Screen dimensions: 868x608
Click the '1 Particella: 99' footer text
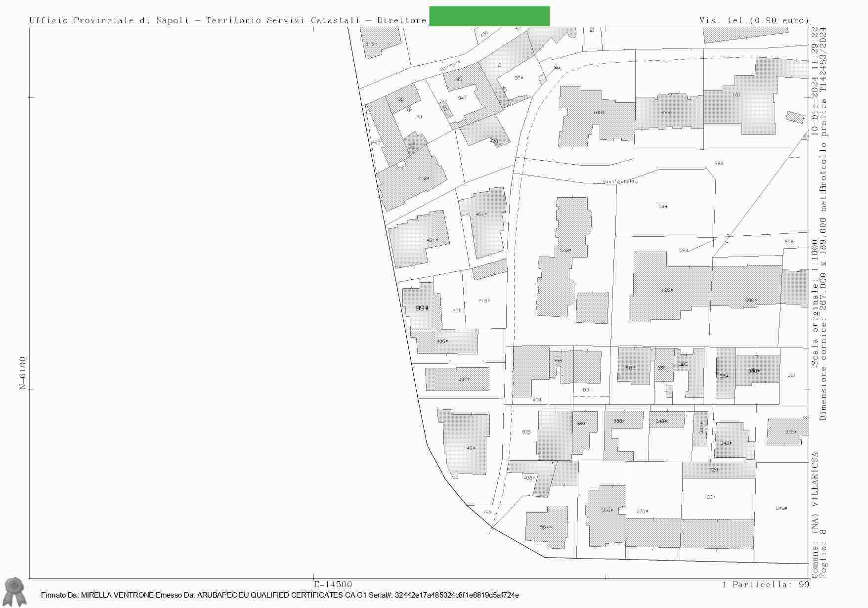point(765,585)
